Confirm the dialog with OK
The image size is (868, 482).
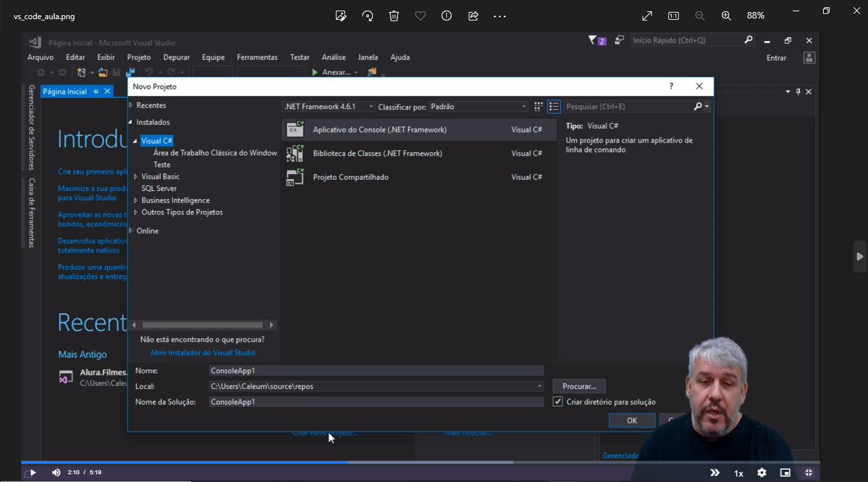pos(632,421)
